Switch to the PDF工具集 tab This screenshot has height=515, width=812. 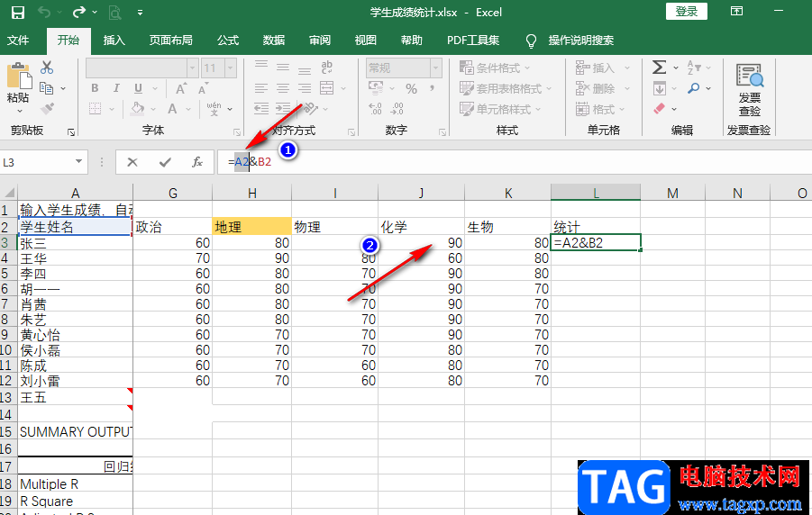click(473, 41)
